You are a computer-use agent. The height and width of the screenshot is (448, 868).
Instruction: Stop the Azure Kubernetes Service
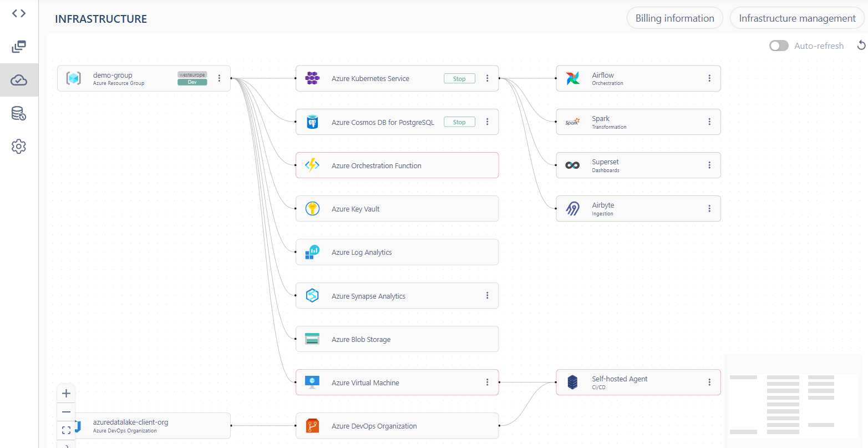coord(459,78)
